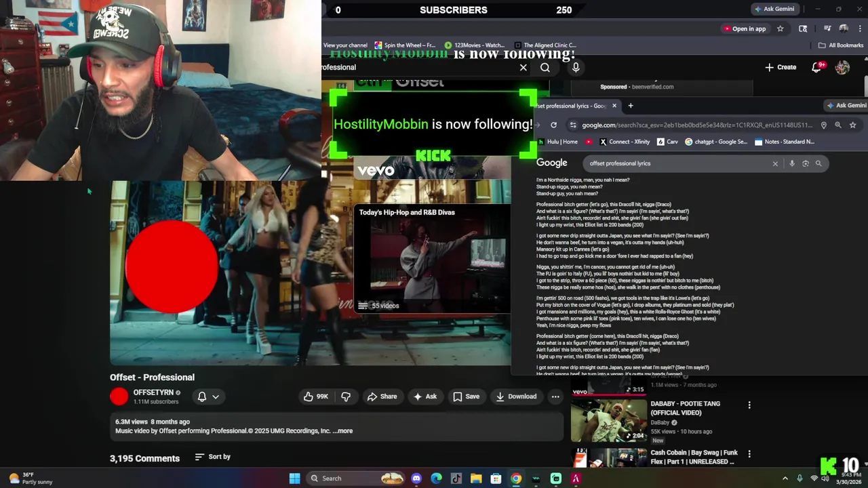This screenshot has width=868, height=488.
Task: Close the offset professional lyrics tab
Action: click(x=614, y=106)
